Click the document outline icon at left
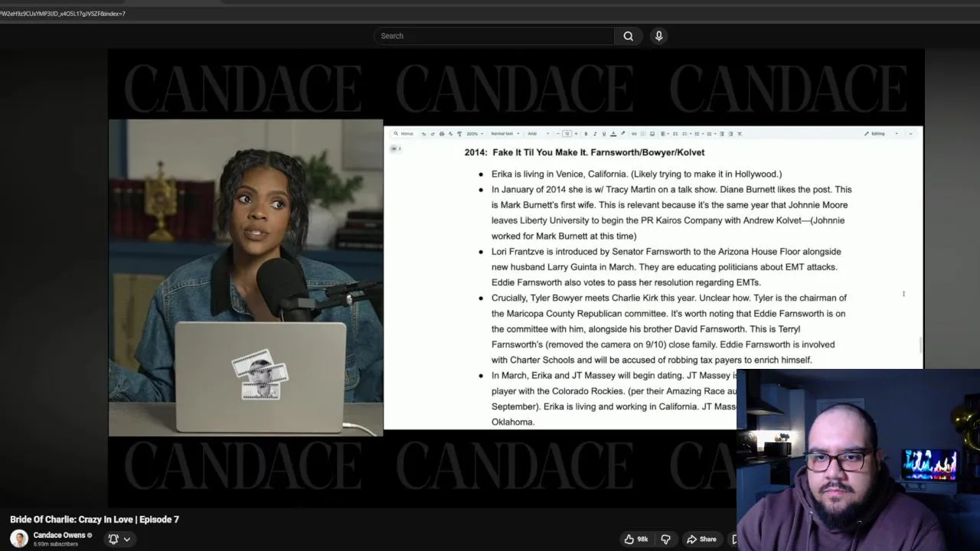The height and width of the screenshot is (551, 980). click(395, 148)
